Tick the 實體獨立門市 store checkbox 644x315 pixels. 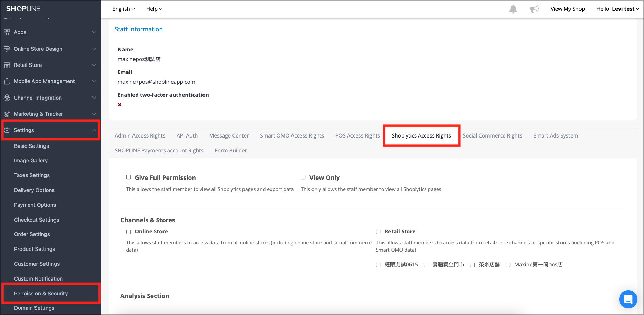click(x=426, y=265)
